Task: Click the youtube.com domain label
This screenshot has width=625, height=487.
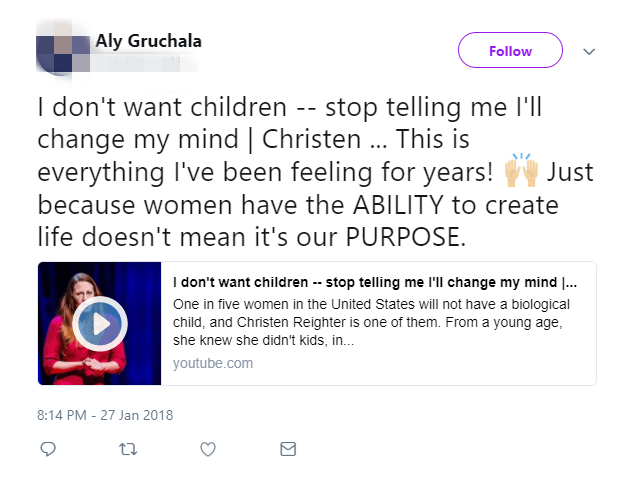Action: 213,363
